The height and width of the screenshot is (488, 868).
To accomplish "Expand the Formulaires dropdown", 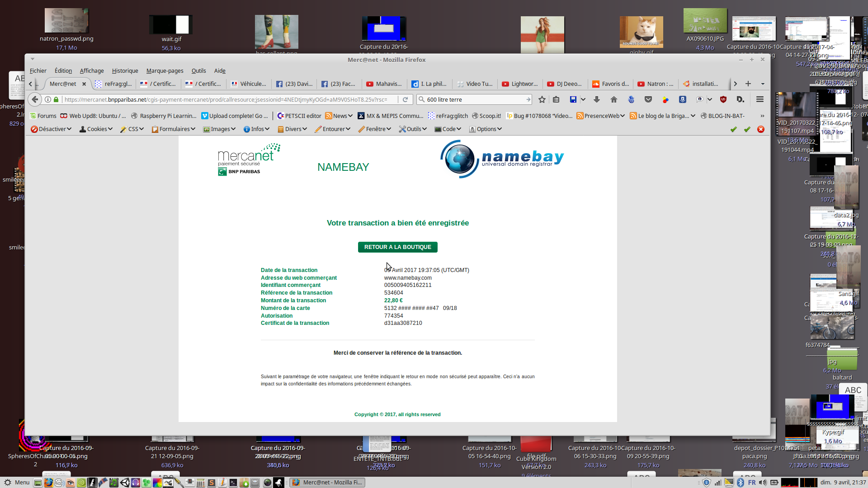I will pos(174,129).
